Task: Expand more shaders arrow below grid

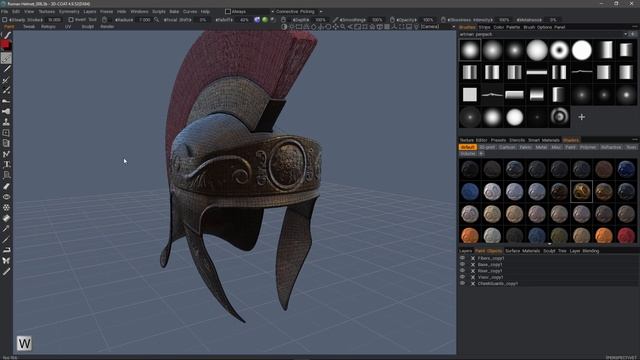Action: tap(549, 244)
